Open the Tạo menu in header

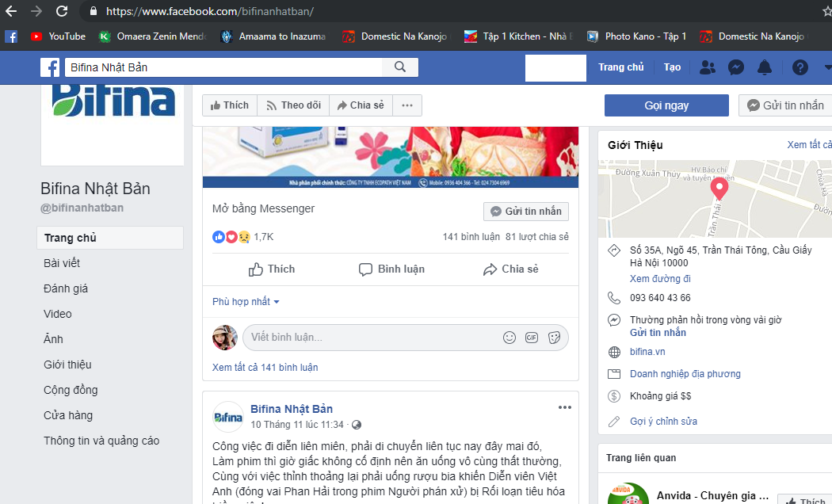click(x=672, y=67)
